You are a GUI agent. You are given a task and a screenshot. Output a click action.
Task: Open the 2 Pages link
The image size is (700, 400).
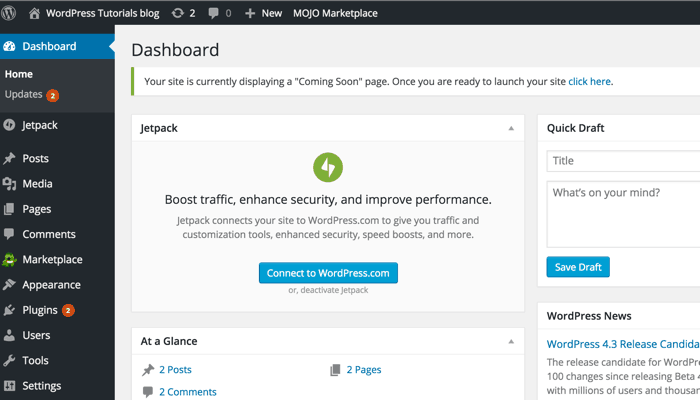pos(364,370)
